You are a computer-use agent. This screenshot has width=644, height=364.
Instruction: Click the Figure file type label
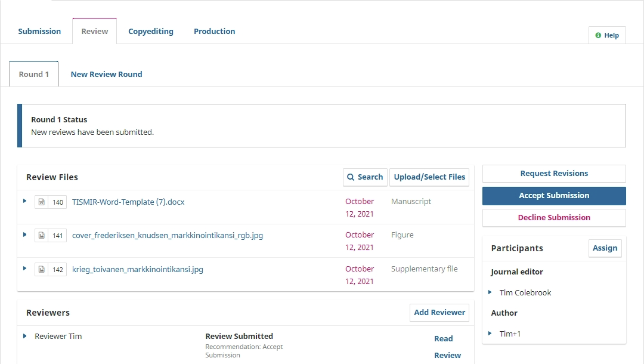click(402, 235)
